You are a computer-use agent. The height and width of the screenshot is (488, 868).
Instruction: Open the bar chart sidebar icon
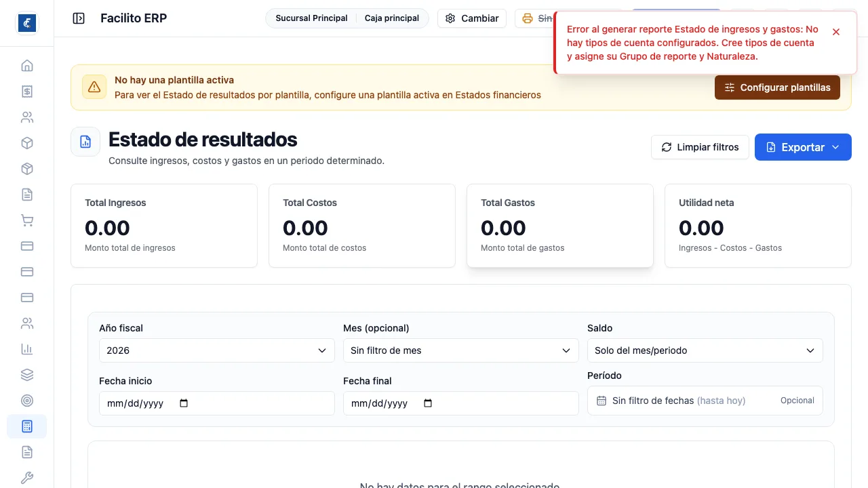(x=27, y=349)
